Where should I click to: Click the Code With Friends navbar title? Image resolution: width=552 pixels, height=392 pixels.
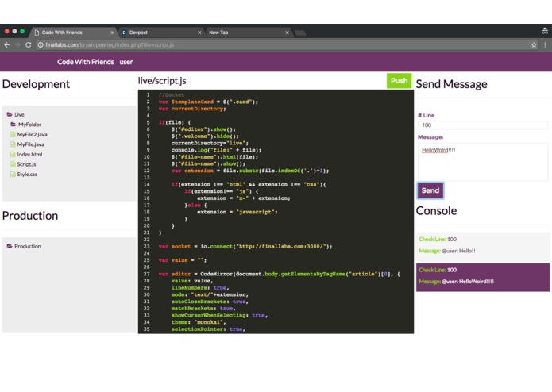[86, 62]
